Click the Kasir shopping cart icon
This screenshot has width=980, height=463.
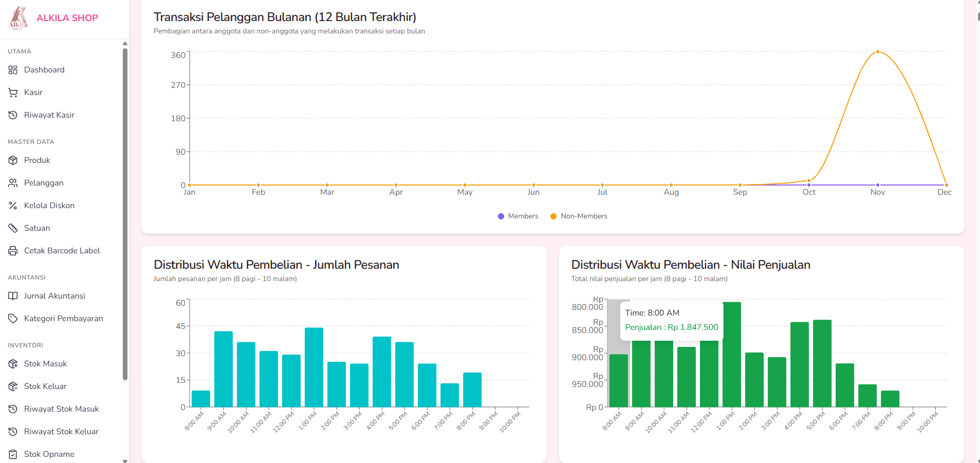coord(13,92)
